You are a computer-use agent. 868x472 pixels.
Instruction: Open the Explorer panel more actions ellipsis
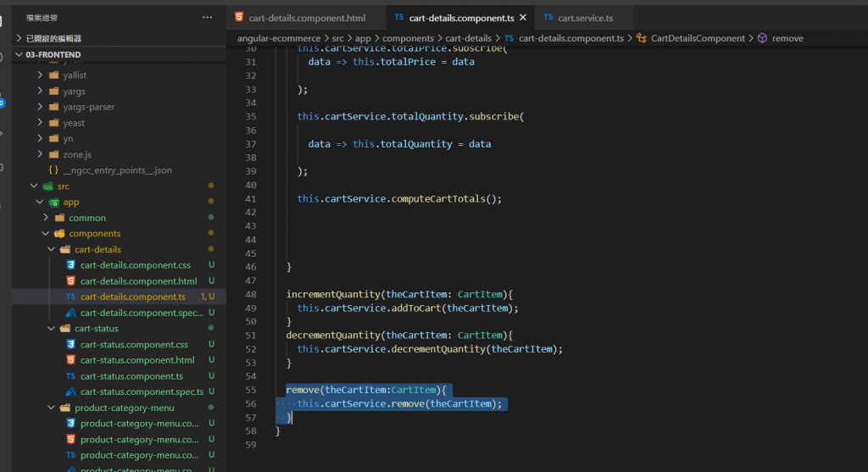207,17
